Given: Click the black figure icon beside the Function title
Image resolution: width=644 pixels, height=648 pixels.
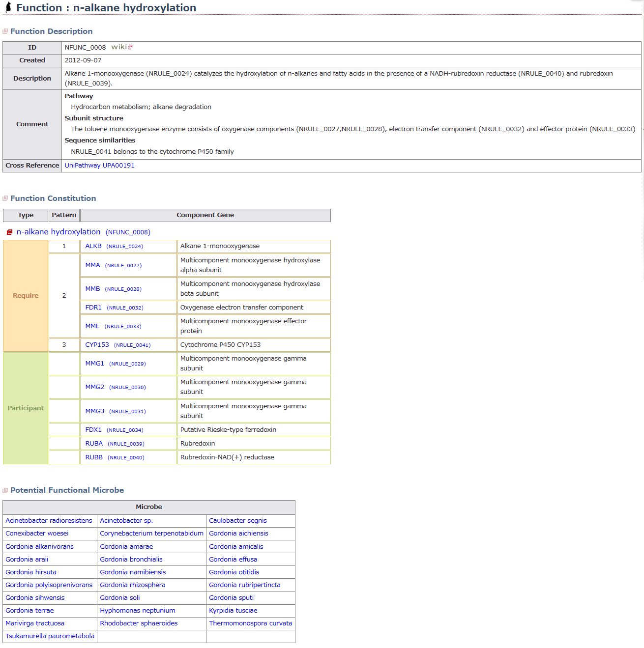Looking at the screenshot, I should [x=8, y=7].
